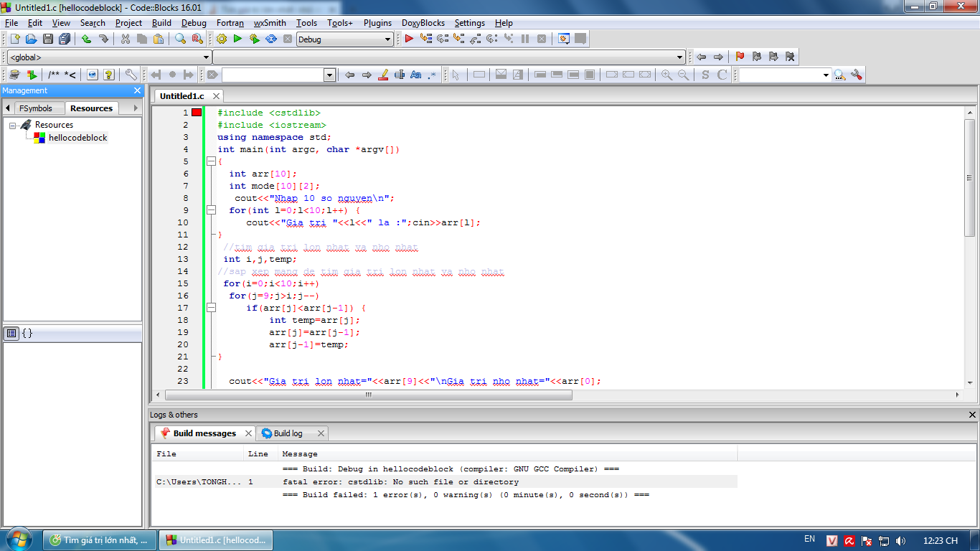Click the Build gear icon
Viewport: 980px width, 551px height.
(x=221, y=39)
